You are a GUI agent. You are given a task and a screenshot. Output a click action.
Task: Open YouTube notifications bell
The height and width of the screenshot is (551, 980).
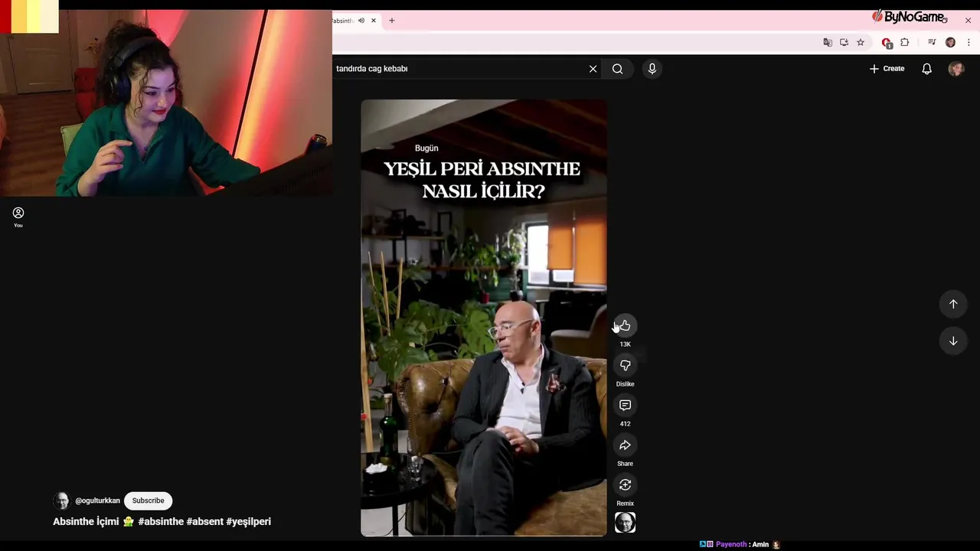coord(927,69)
